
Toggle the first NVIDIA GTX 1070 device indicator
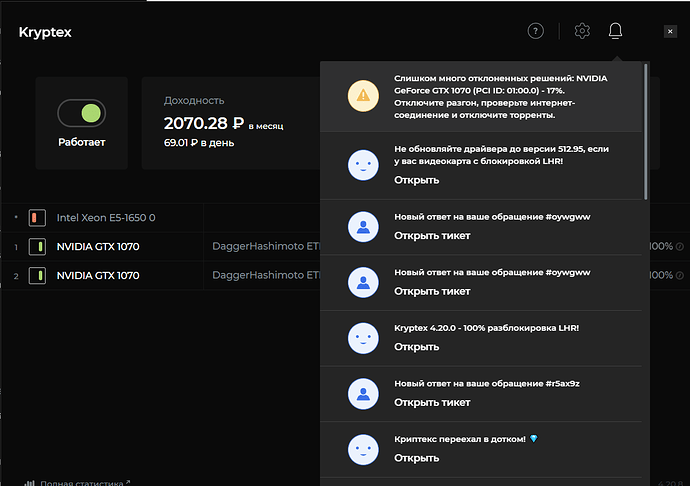[x=37, y=247]
